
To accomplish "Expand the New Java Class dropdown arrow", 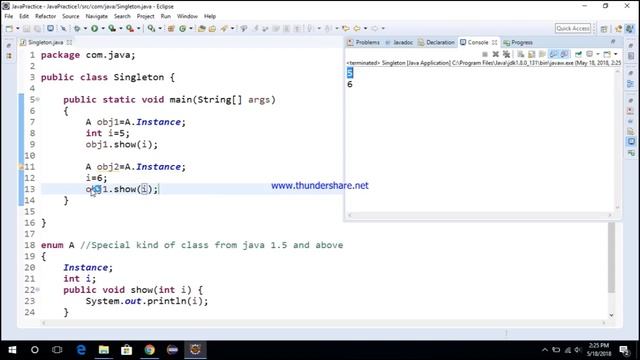I will 191,29.
